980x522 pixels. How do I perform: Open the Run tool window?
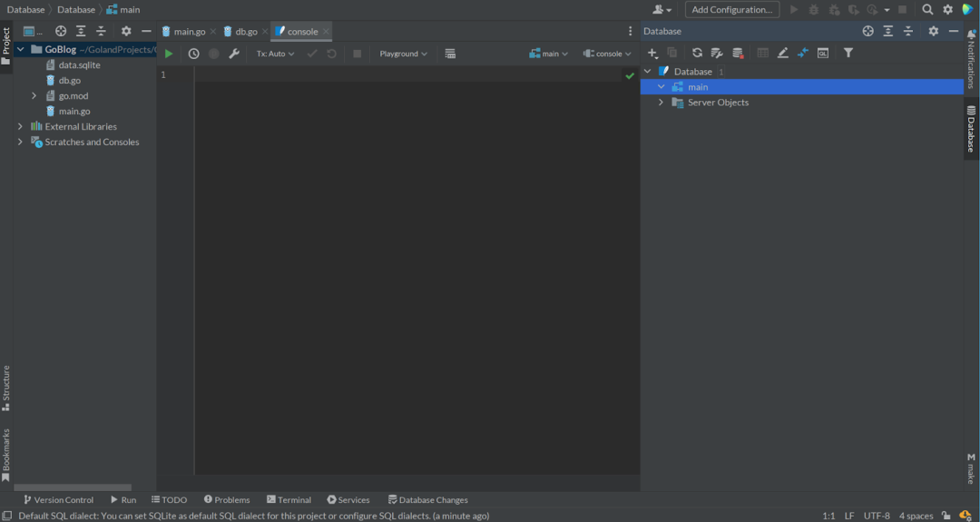click(123, 499)
